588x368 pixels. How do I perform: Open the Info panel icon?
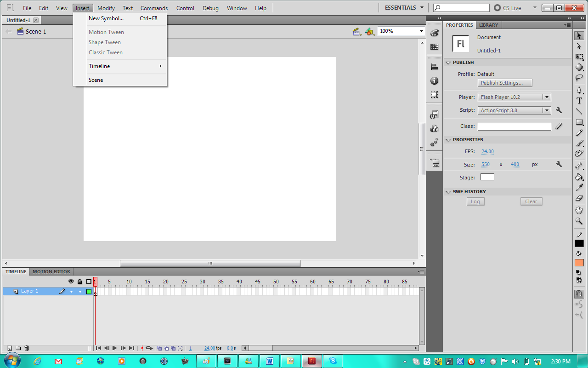[x=434, y=80]
